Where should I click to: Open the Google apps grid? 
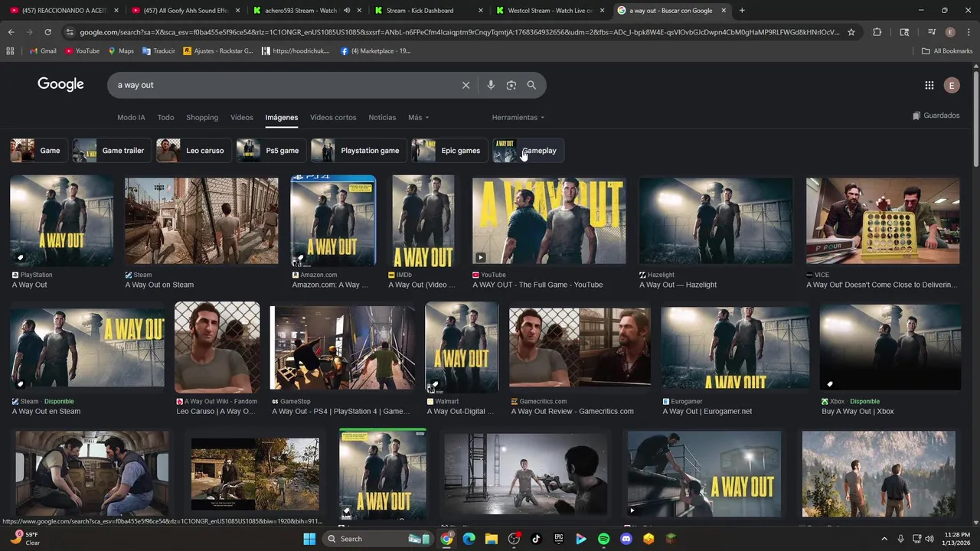(x=929, y=85)
